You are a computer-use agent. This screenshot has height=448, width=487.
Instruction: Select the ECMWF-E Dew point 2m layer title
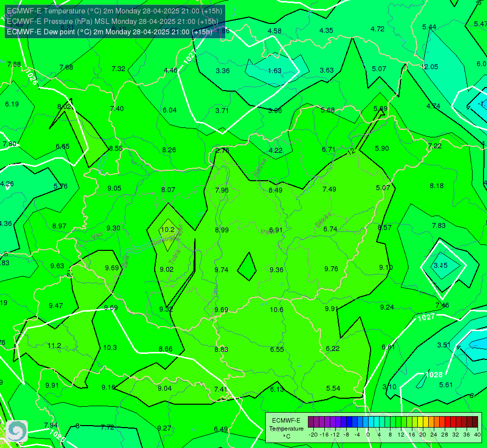[109, 32]
